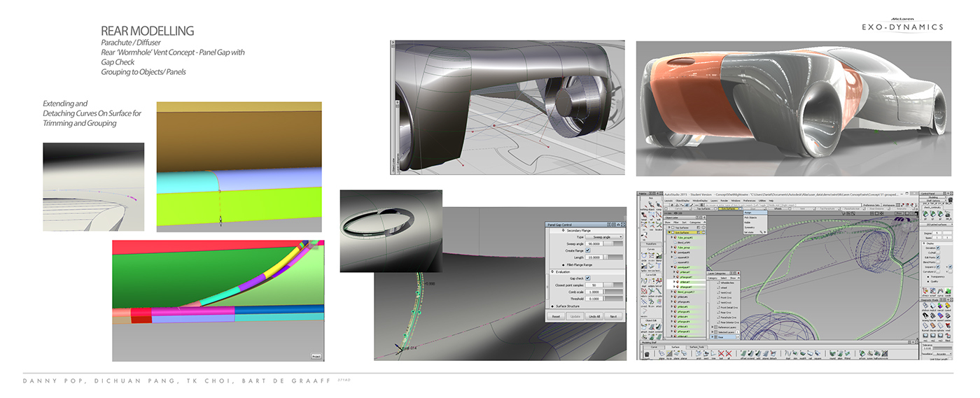The image size is (980, 398).
Task: Click the Workspaces button in AutoStudio
Action: [x=890, y=205]
